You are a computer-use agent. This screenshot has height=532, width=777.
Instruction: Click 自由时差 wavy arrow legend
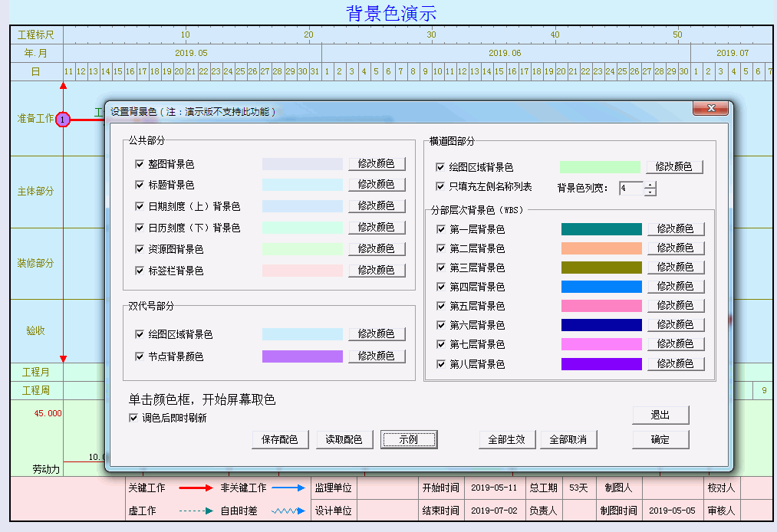click(x=288, y=511)
